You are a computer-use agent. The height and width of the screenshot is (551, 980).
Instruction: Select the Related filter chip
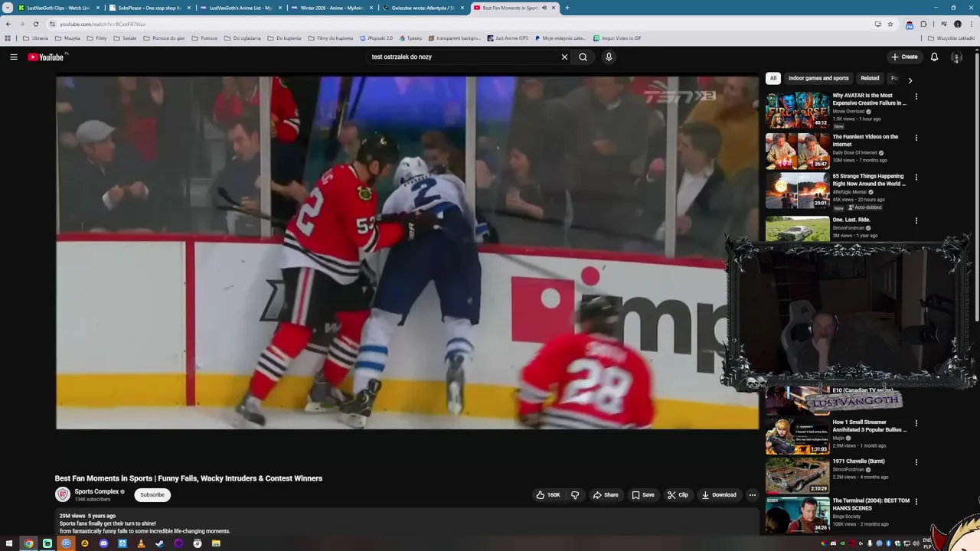(x=870, y=78)
